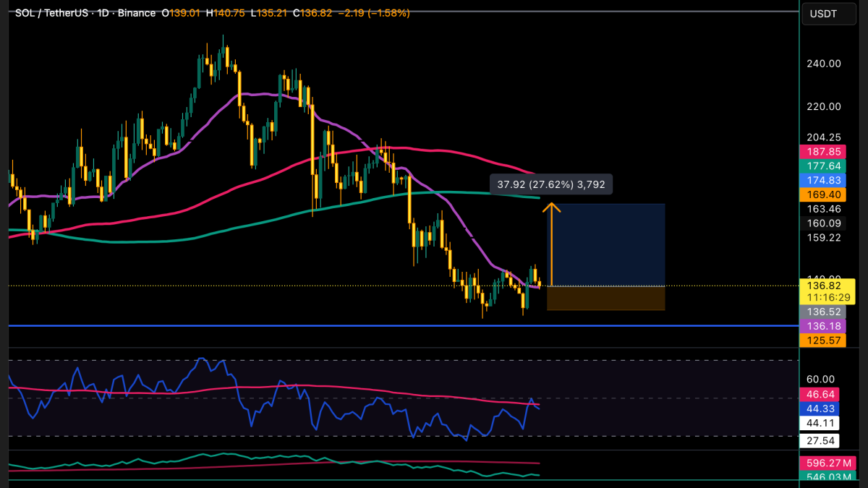
Task: Click the measurement label showing 37.92 (27.62%)
Action: (x=550, y=184)
